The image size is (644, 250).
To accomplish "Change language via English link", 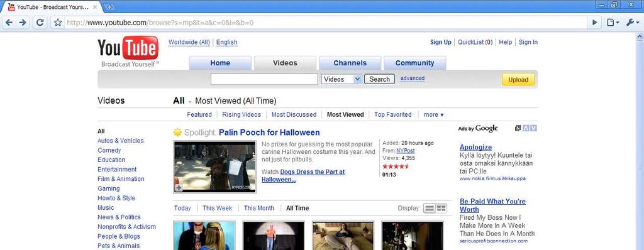I will coord(226,42).
